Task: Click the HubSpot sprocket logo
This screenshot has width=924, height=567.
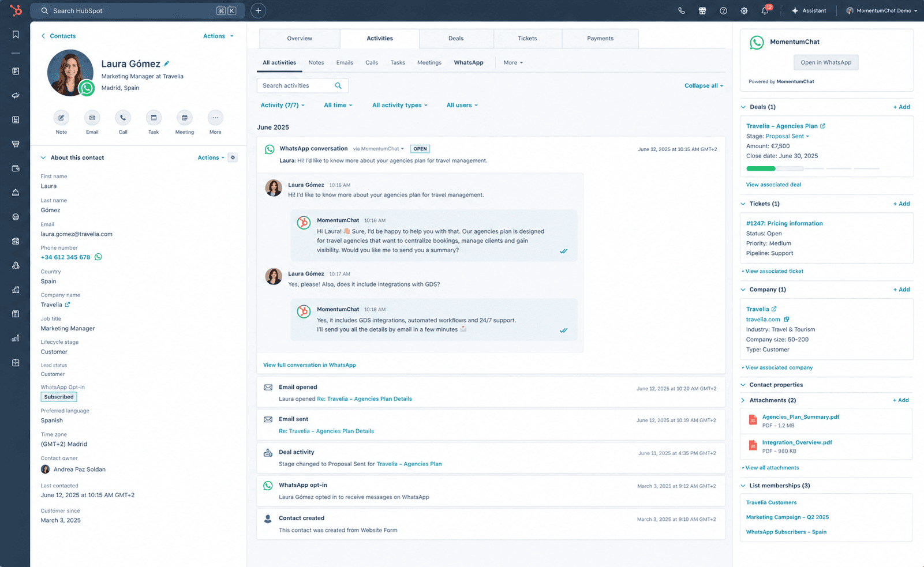Action: 16,10
